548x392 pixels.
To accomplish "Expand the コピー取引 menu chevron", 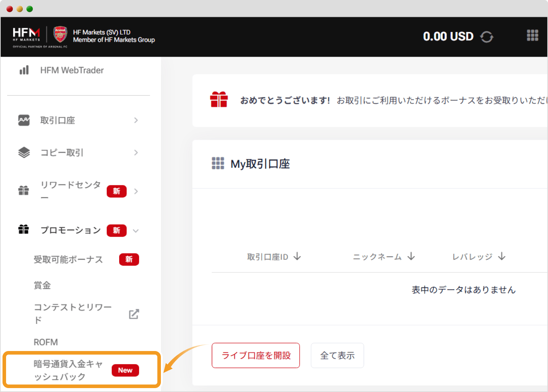I will click(x=136, y=153).
